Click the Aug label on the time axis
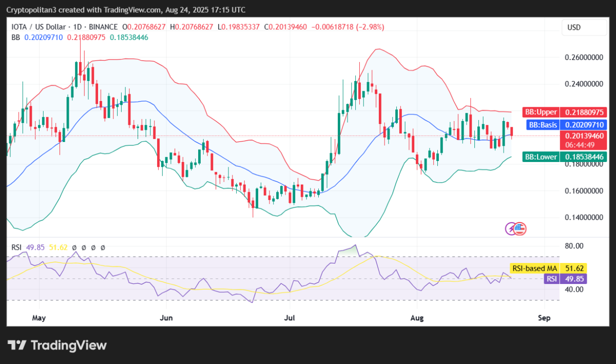The image size is (616, 364). click(x=417, y=318)
